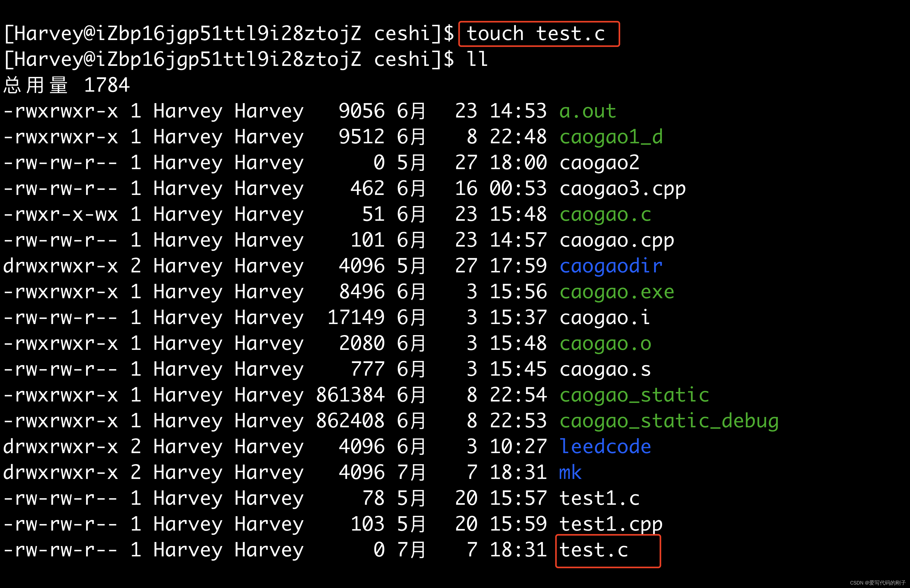Click file size 861384 of caogao_static
The image size is (910, 588).
click(x=350, y=395)
